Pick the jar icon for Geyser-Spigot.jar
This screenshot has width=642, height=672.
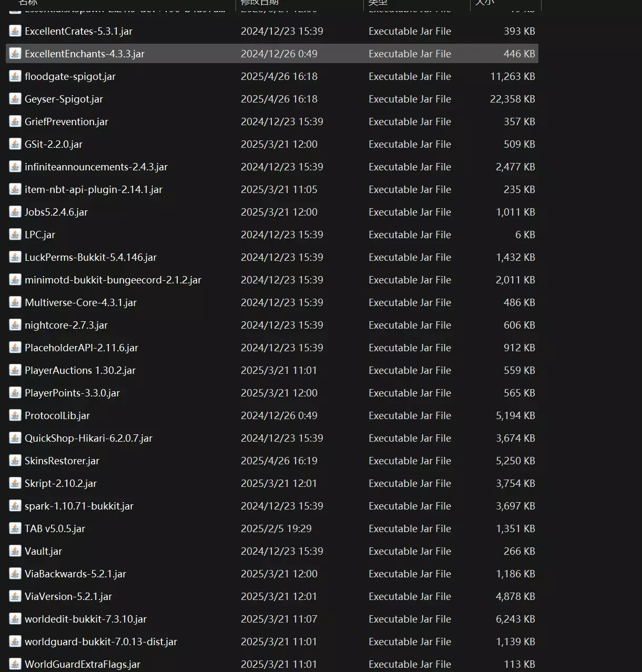tap(15, 99)
